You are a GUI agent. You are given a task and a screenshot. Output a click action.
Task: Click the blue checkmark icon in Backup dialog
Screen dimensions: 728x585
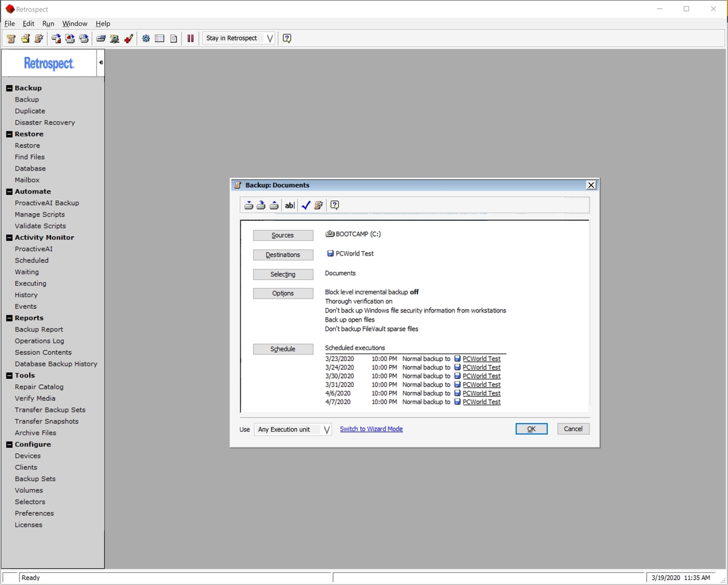click(x=306, y=205)
